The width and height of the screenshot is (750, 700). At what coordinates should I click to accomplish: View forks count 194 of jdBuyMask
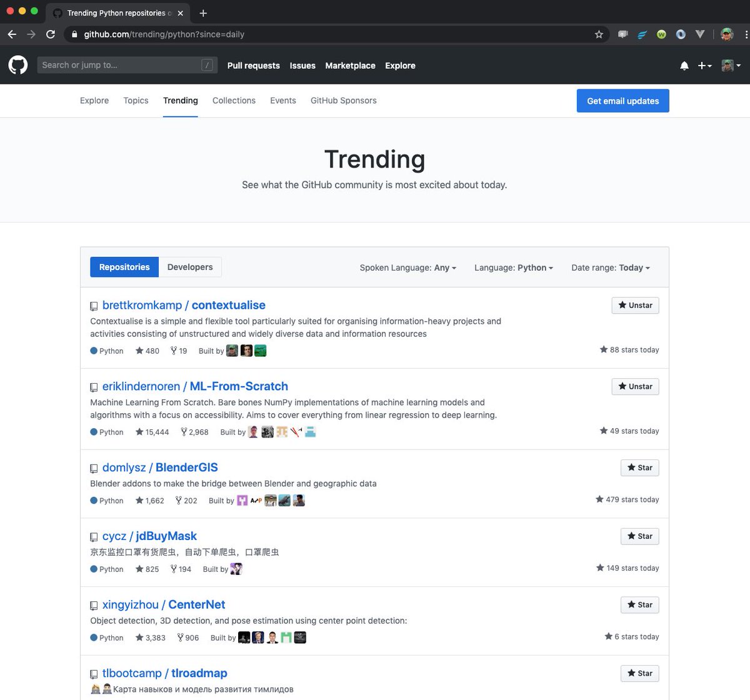(181, 569)
